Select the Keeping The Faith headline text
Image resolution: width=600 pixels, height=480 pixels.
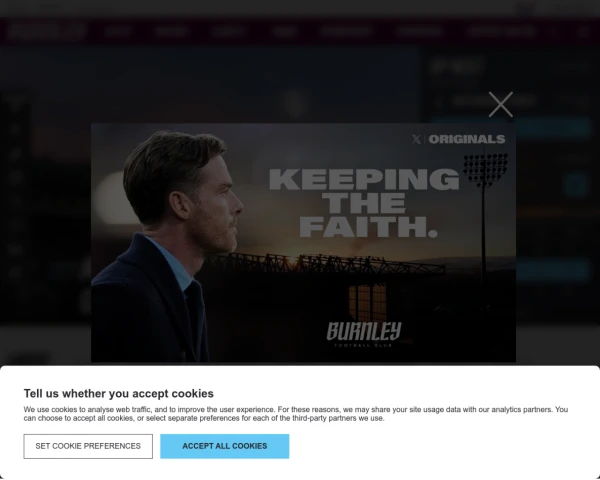click(x=364, y=203)
